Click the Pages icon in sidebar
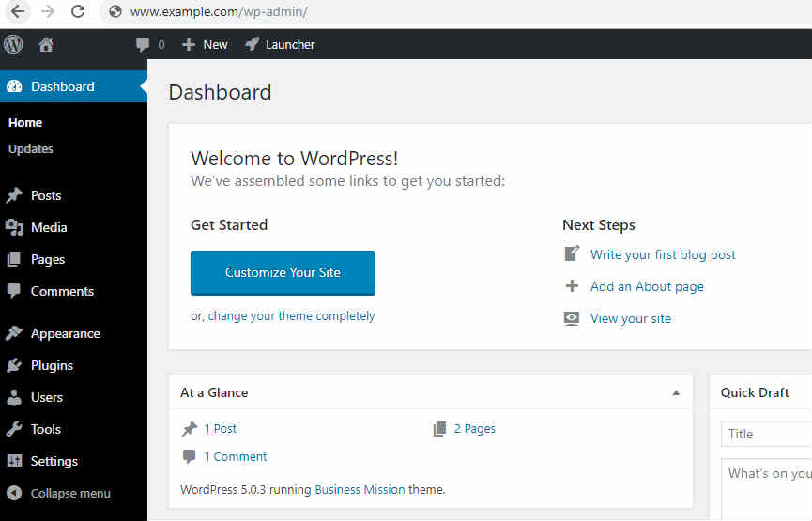This screenshot has width=812, height=521. (x=14, y=259)
